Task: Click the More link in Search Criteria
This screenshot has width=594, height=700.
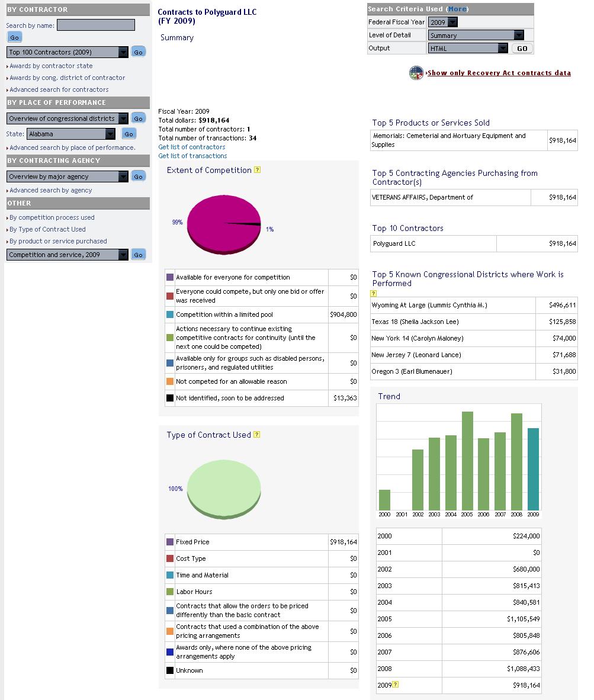Action: point(457,9)
